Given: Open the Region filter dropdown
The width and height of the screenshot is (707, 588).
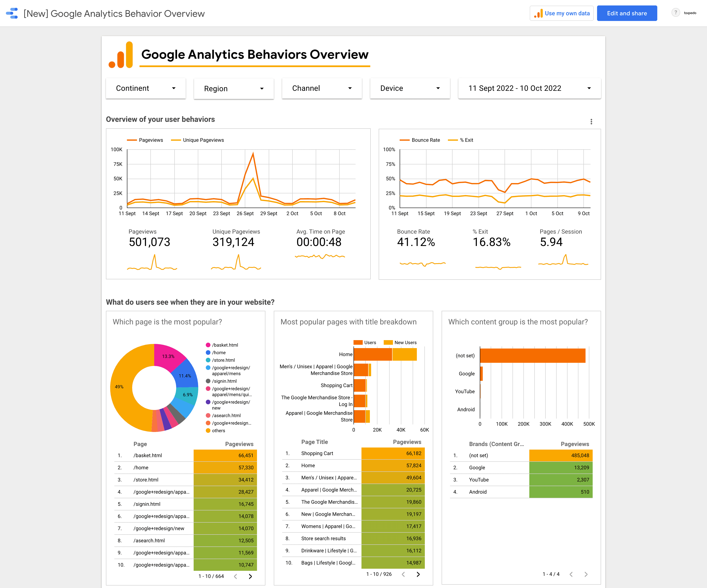Looking at the screenshot, I should pyautogui.click(x=234, y=88).
